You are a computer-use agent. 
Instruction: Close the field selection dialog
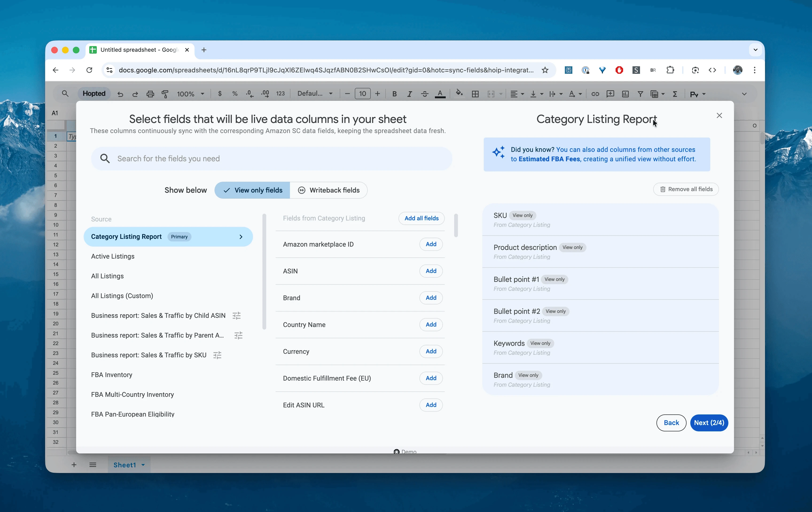pos(719,115)
